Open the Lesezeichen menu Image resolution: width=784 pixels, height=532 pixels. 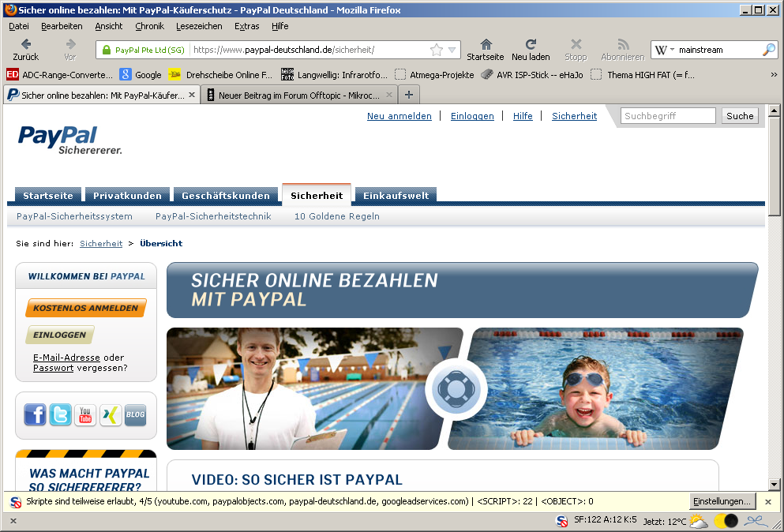[x=199, y=26]
